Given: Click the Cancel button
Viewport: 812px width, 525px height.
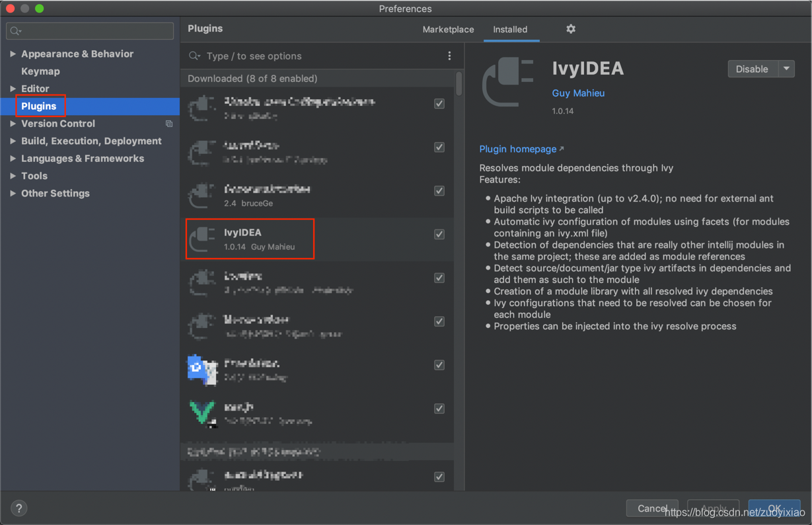Looking at the screenshot, I should click(x=652, y=508).
